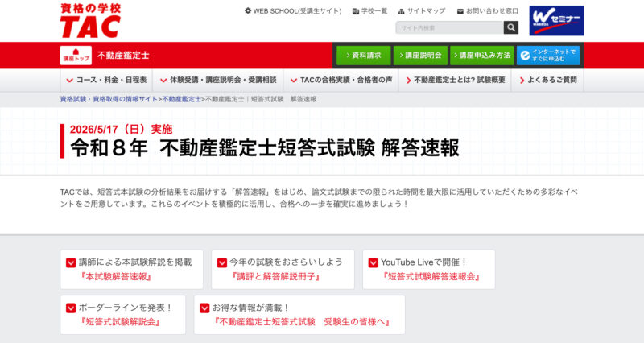Click the red check icon beside 講師による本試験解説を掲載

(70, 262)
